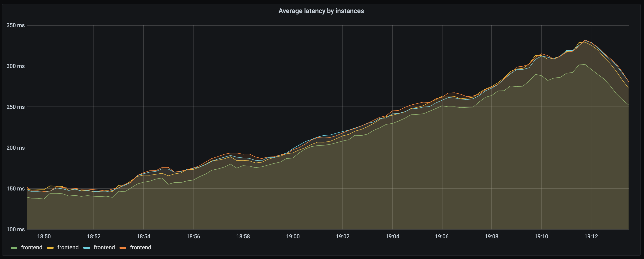Click the yellow frontend legend swatch

50,248
